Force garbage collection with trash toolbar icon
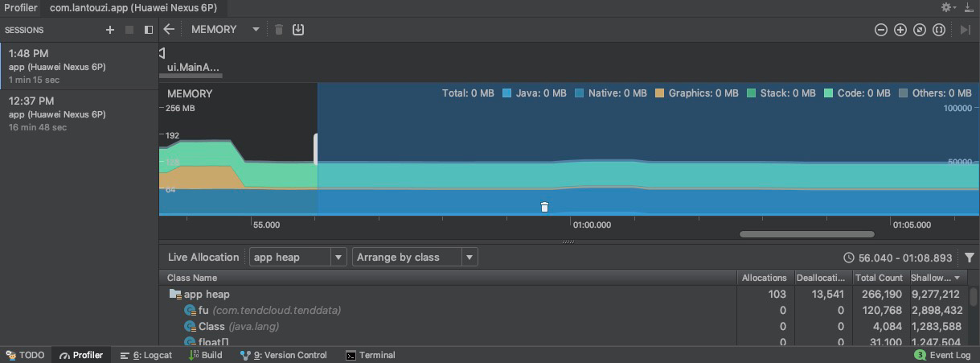 [279, 29]
